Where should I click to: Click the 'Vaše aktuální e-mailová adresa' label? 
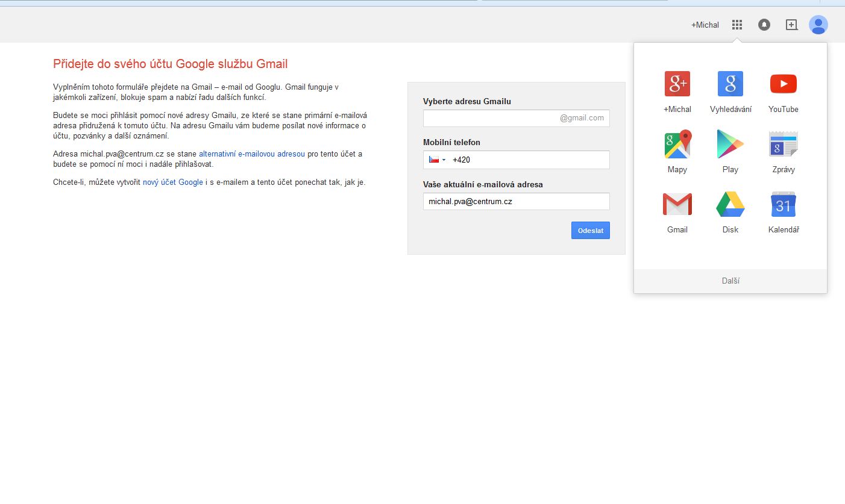(x=483, y=184)
